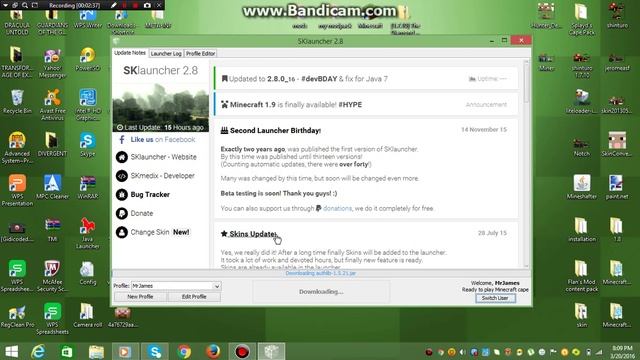The image size is (640, 360).
Task: Click the Facebook f icon
Action: tap(122, 140)
